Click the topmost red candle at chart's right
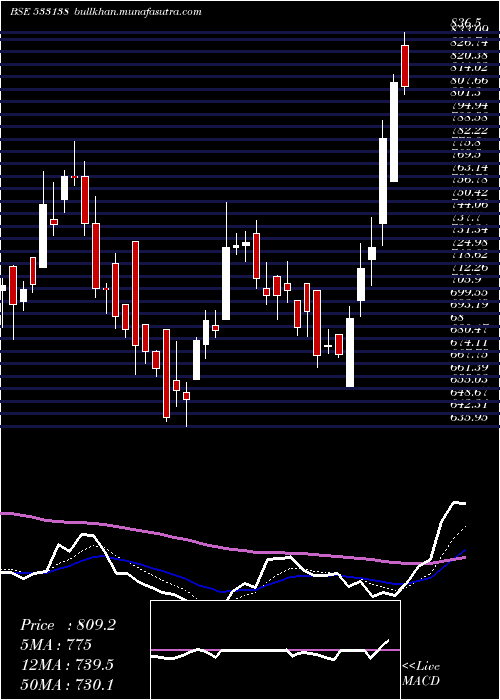The width and height of the screenshot is (500, 700). point(405,66)
